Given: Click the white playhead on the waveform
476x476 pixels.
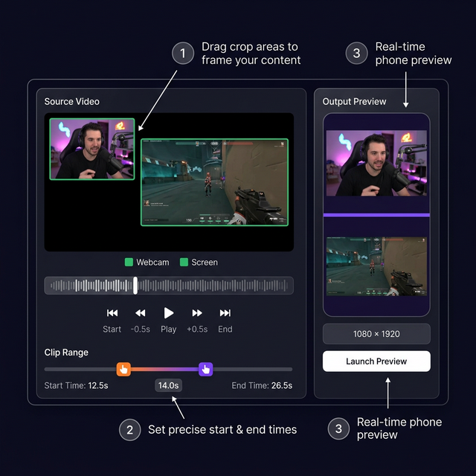Looking at the screenshot, I should point(135,286).
